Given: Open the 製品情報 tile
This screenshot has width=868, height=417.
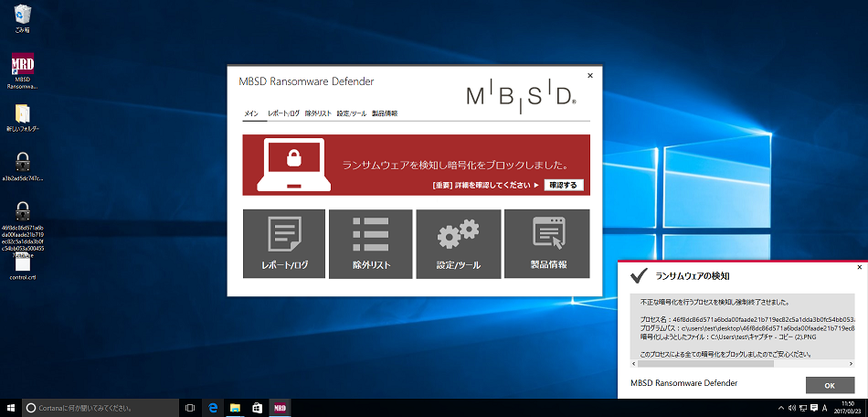Looking at the screenshot, I should coord(548,242).
